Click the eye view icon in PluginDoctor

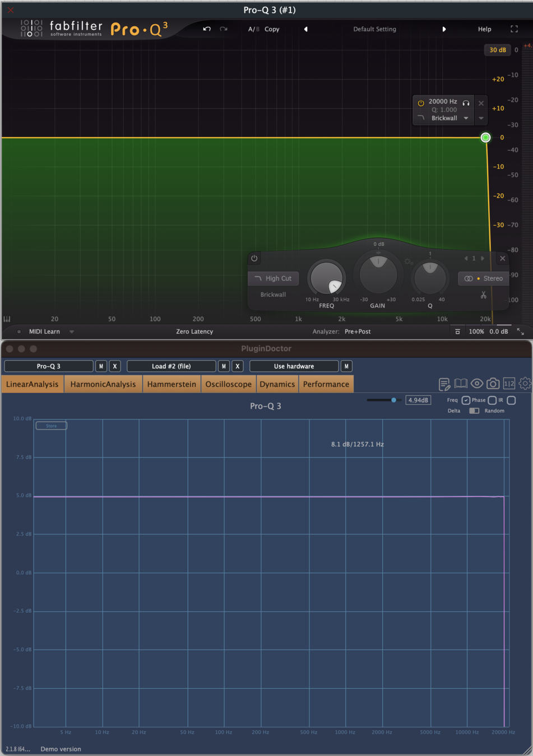pyautogui.click(x=477, y=384)
